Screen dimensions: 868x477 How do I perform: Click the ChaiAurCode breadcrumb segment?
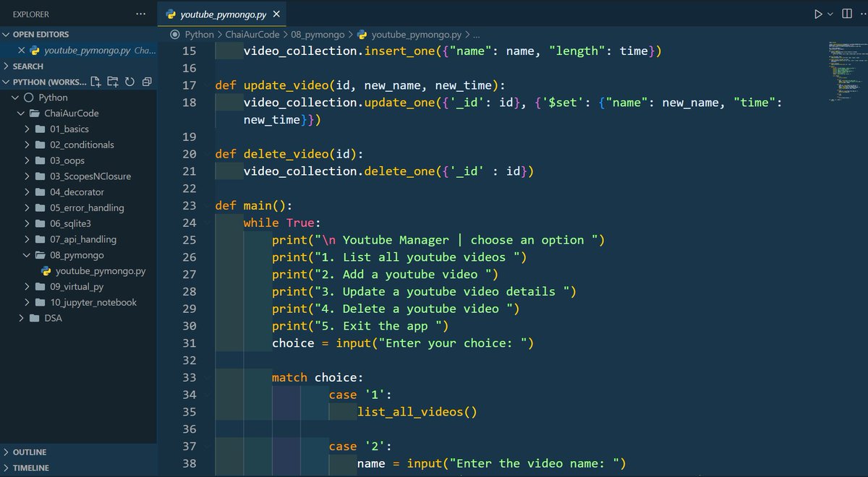point(252,35)
